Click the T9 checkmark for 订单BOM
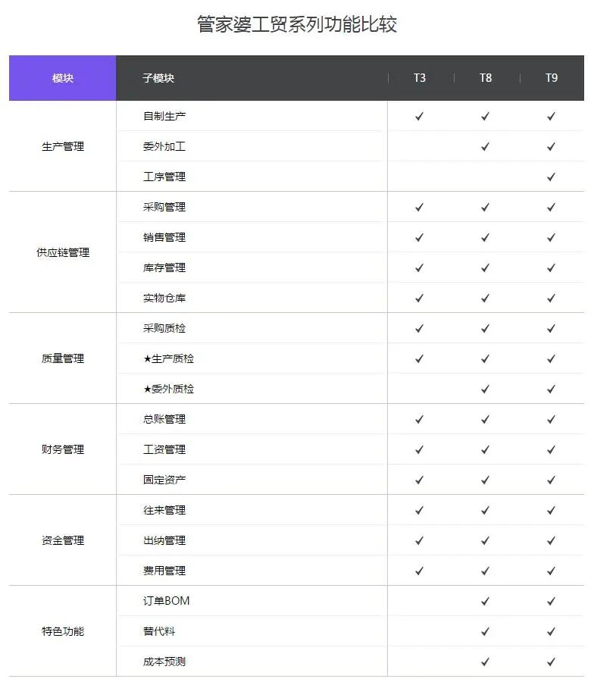 coord(551,601)
